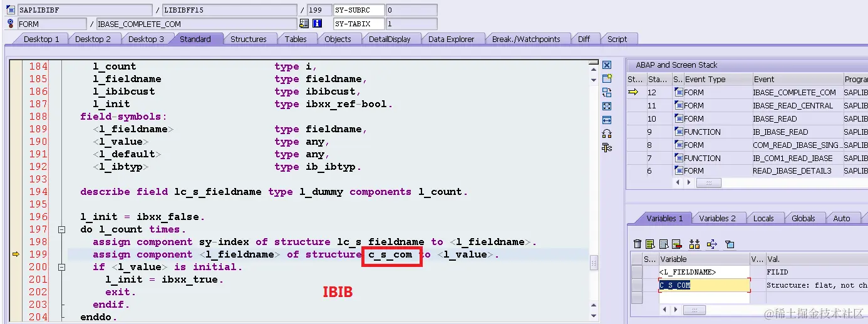Click the trash icon in Variables toolbar
Image resolution: width=868 pixels, height=324 pixels.
click(x=638, y=244)
